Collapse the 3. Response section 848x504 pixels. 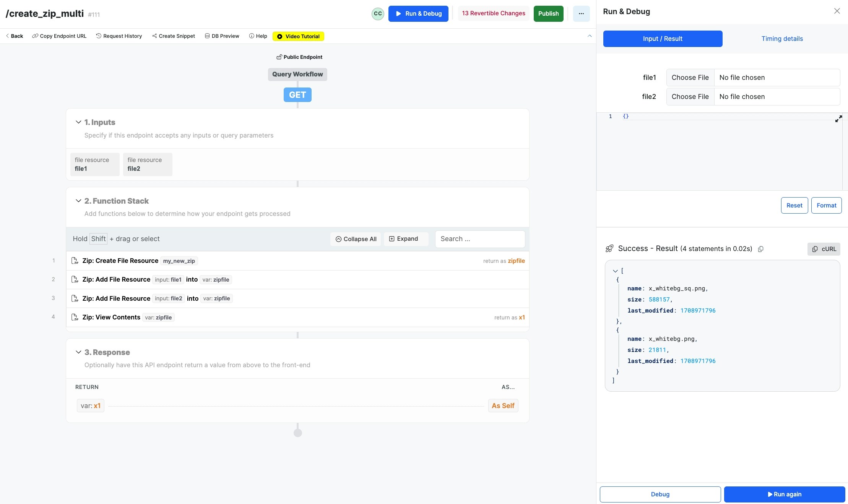tap(78, 352)
